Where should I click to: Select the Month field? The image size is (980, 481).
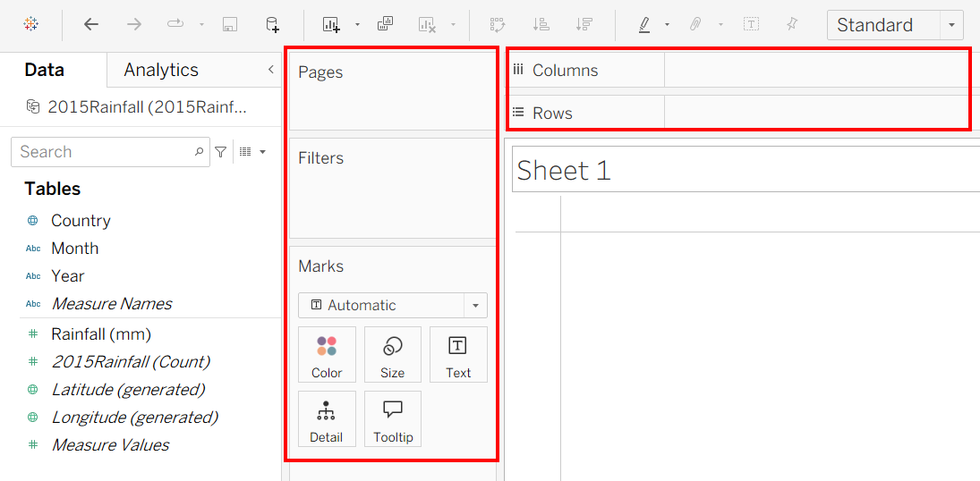pyautogui.click(x=75, y=248)
